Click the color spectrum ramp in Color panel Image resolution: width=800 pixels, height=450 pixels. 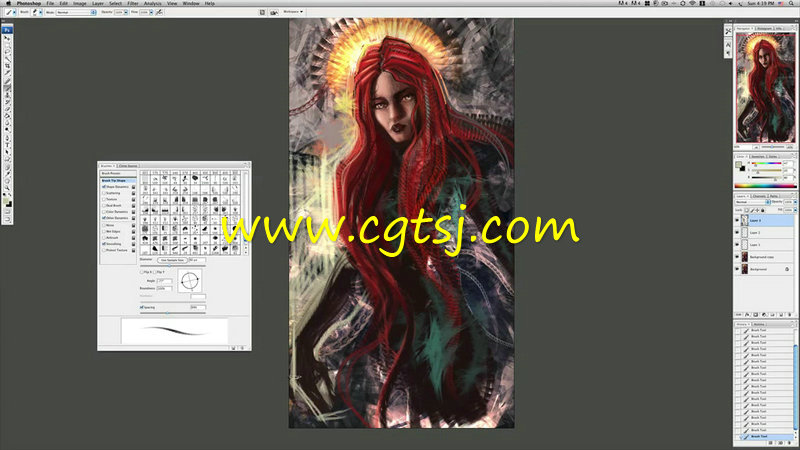click(x=765, y=186)
